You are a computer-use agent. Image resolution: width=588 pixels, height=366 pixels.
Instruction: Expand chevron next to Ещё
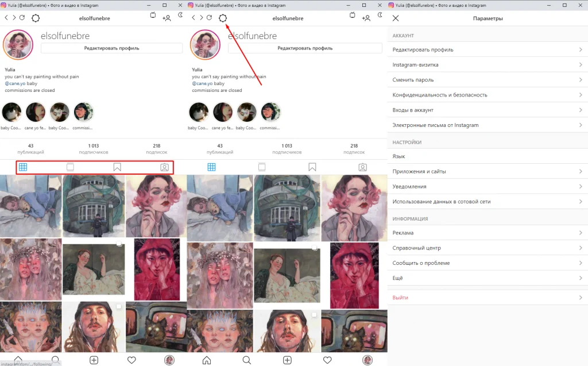click(581, 278)
